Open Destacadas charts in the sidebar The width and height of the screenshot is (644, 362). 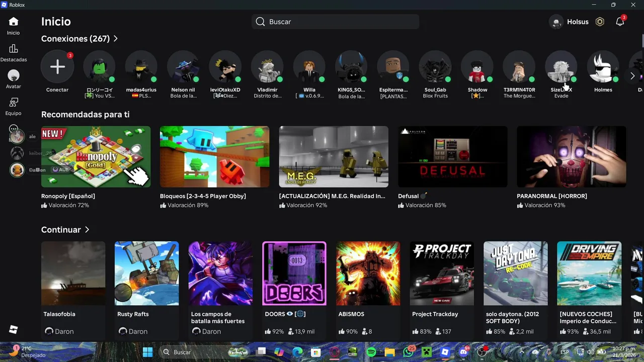pyautogui.click(x=14, y=49)
